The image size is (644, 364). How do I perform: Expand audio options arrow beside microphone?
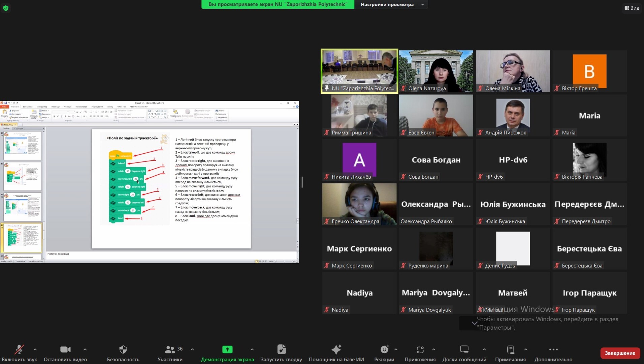(35, 350)
